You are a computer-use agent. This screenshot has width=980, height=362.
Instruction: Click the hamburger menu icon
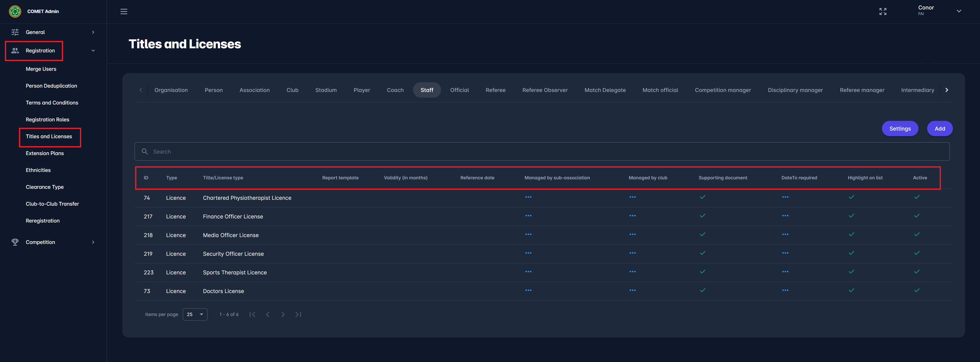(x=124, y=11)
